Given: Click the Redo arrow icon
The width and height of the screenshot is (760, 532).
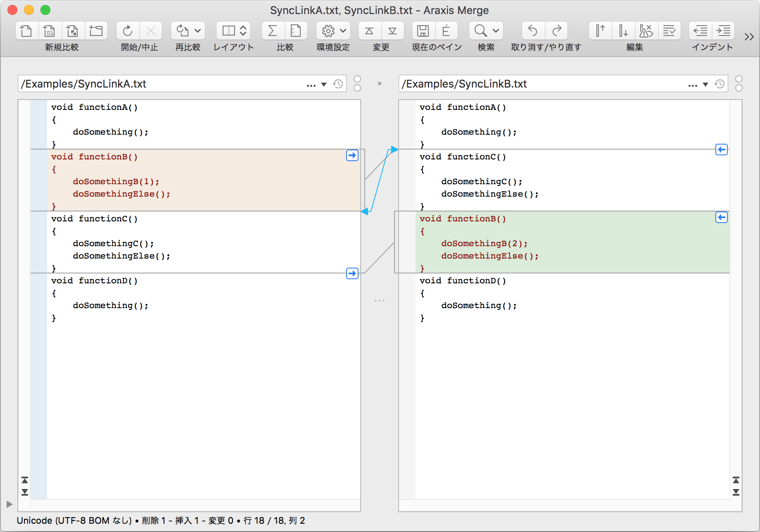Looking at the screenshot, I should tap(556, 31).
